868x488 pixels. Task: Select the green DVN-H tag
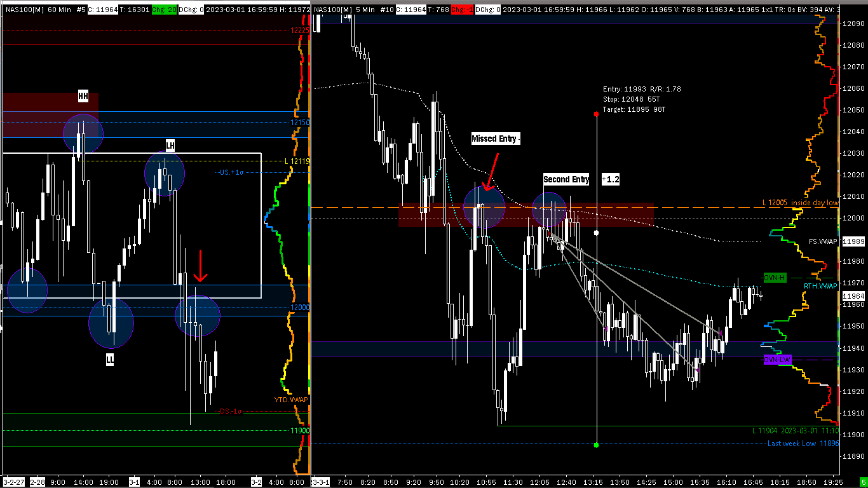[775, 278]
